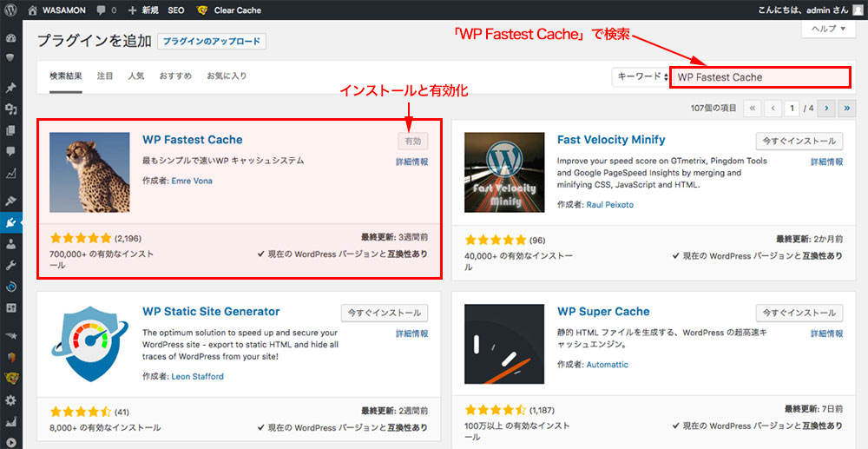Image resolution: width=868 pixels, height=449 pixels.
Task: Open bar chart sidebar icon near bottom
Action: 11,421
